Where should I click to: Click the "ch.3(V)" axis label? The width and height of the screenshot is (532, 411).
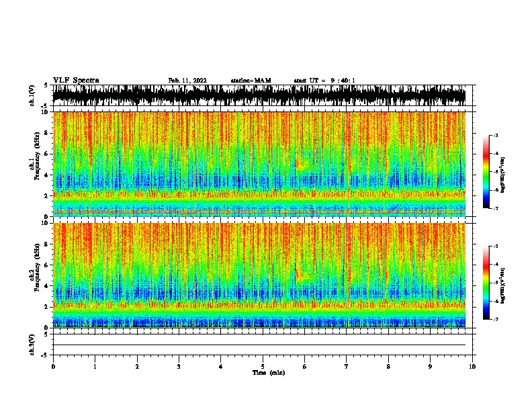coord(32,345)
